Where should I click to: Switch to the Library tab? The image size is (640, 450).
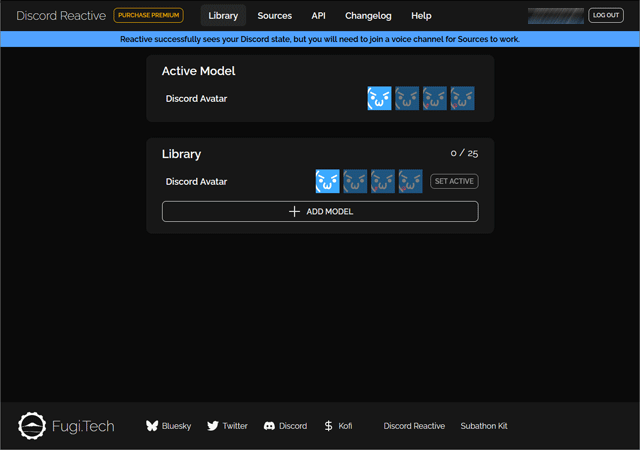[223, 16]
